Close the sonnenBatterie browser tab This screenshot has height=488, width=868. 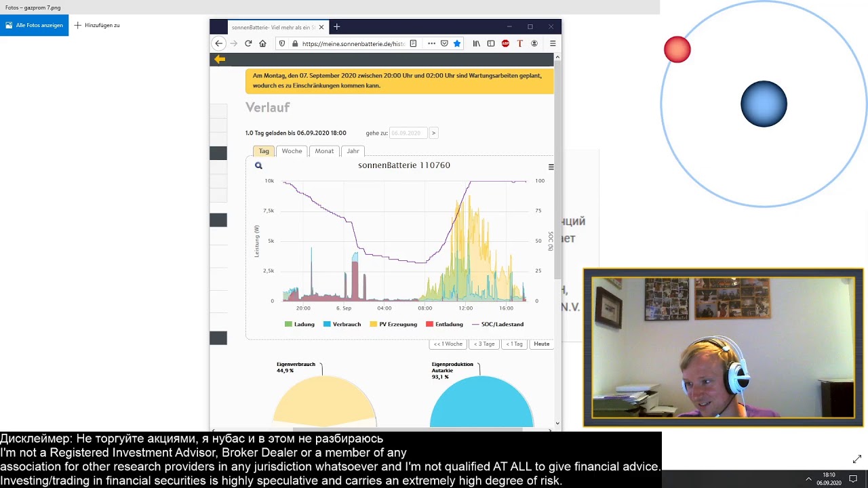click(321, 27)
